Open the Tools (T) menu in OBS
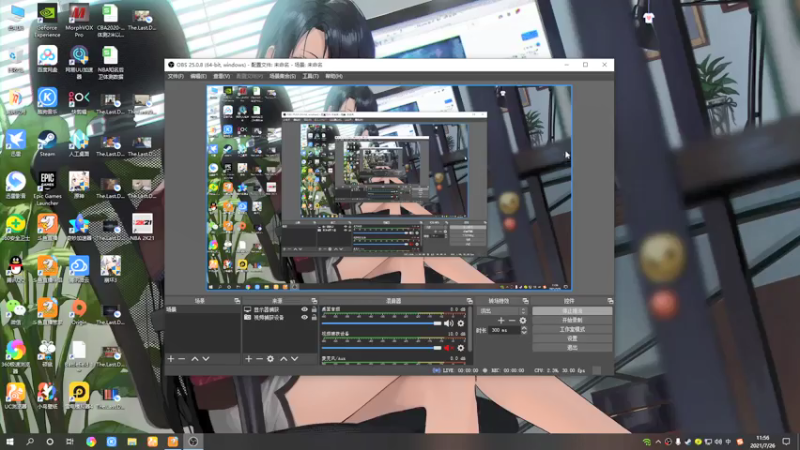Image resolution: width=800 pixels, height=450 pixels. point(310,76)
